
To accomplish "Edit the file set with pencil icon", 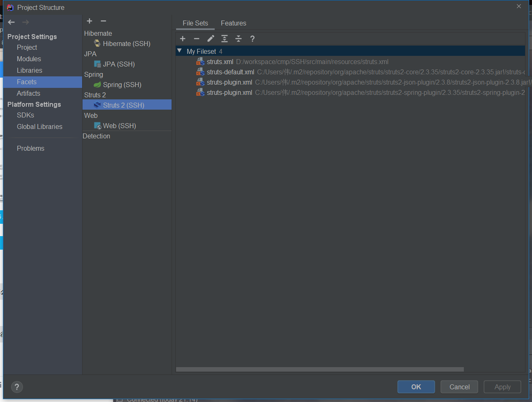I will tap(211, 39).
